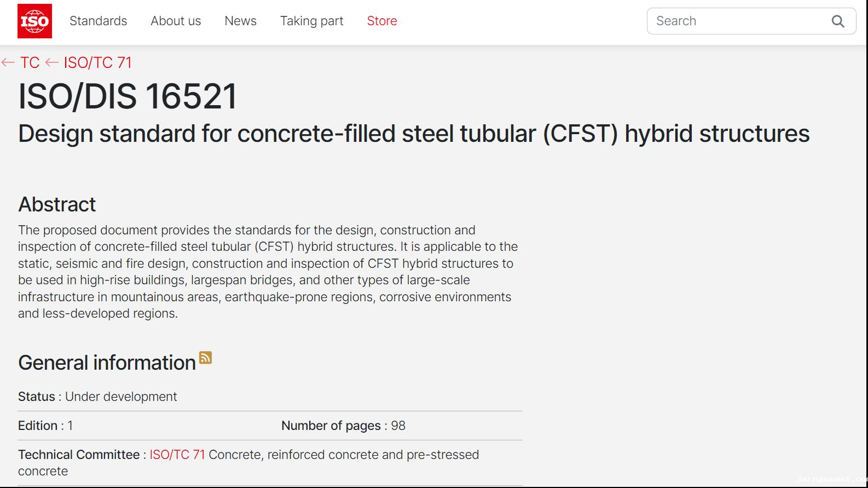Follow the TC breadcrumb link
The image size is (868, 488).
30,62
